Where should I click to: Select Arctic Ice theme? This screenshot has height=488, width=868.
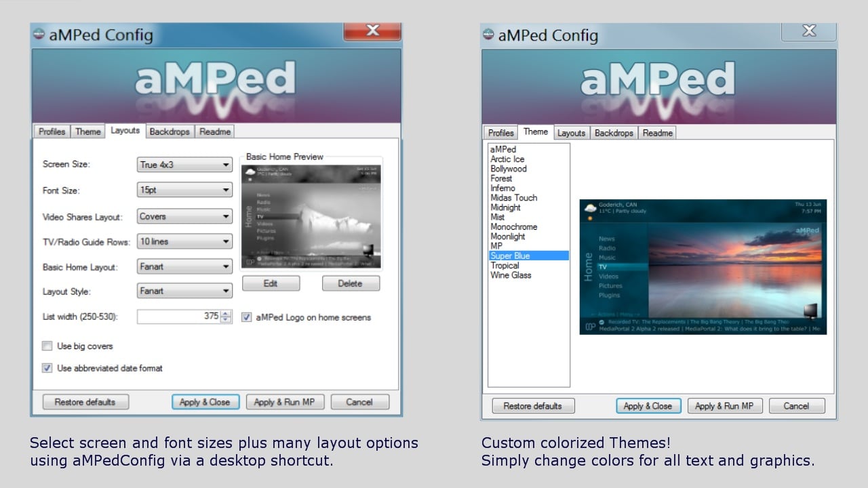pyautogui.click(x=507, y=159)
